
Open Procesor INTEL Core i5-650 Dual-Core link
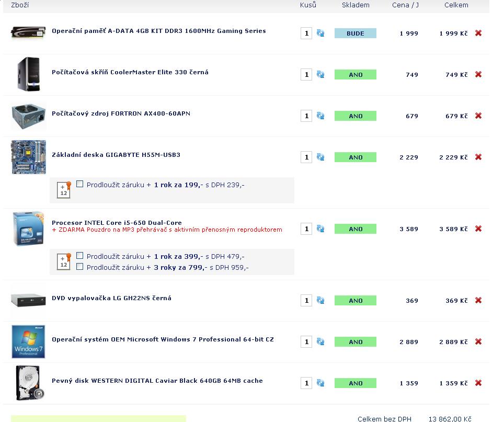click(117, 223)
